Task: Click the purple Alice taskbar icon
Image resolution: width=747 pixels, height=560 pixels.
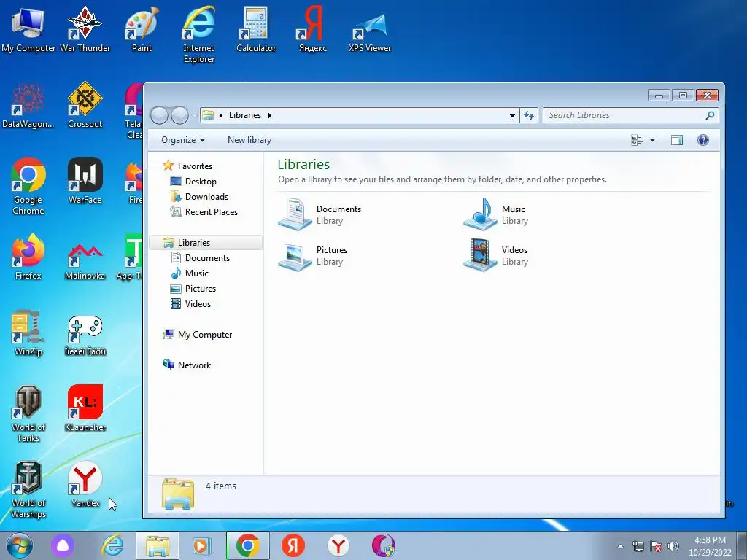Action: point(63,545)
